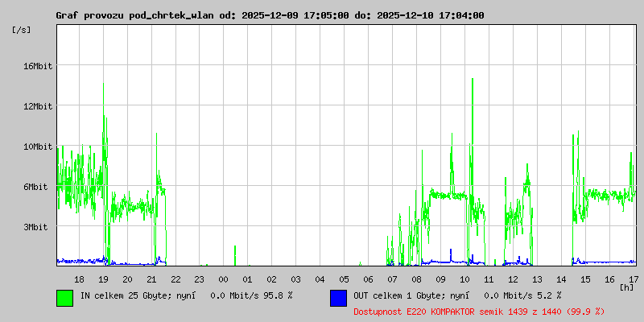
Task: Click the '[/s]' unit label
Action: [22, 30]
